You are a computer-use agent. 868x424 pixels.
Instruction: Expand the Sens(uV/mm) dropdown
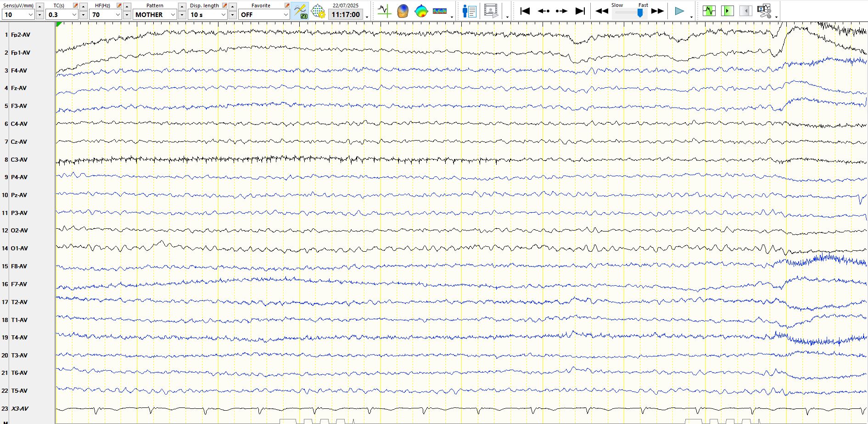point(31,15)
